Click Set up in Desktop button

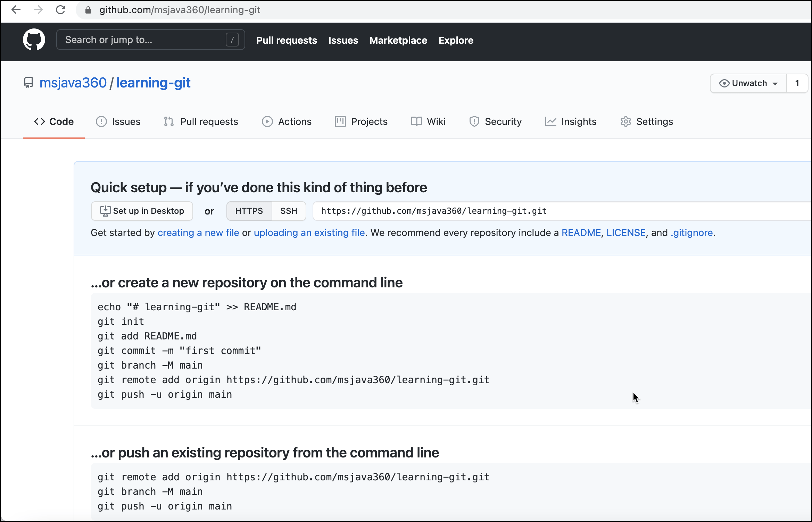pos(142,211)
